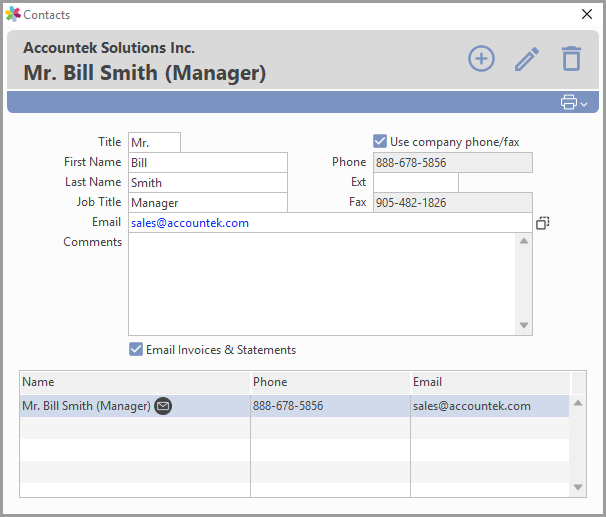Click the Job Title field with Manager

208,202
